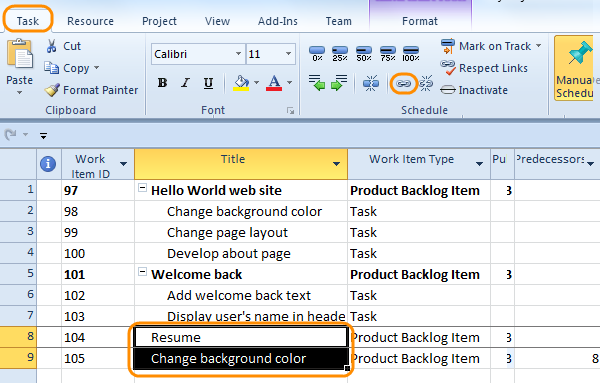
Task: Apply the yellow background fill color
Action: tap(241, 83)
